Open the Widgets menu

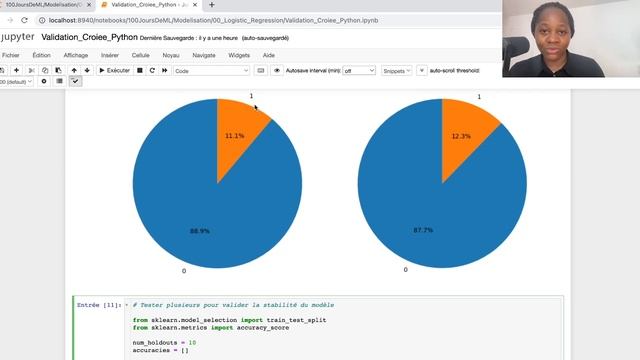[239, 55]
